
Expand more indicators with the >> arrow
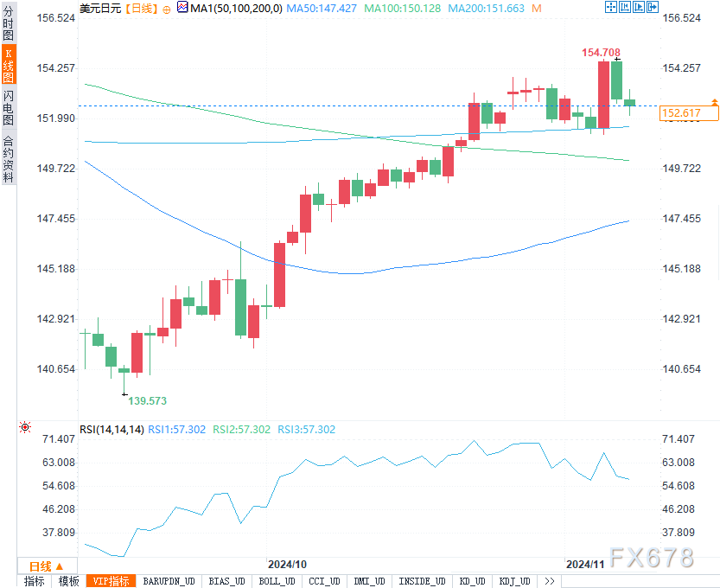(x=549, y=581)
